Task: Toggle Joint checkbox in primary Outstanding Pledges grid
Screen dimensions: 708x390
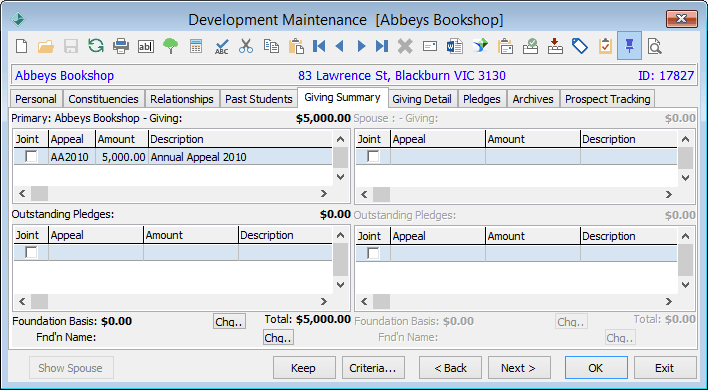Action: pos(31,252)
